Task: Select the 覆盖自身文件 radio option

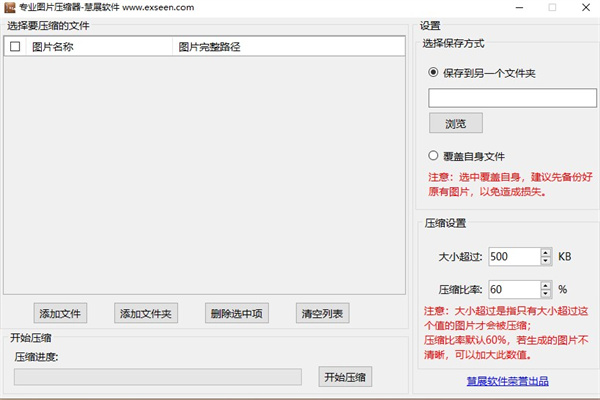Action: coord(433,156)
